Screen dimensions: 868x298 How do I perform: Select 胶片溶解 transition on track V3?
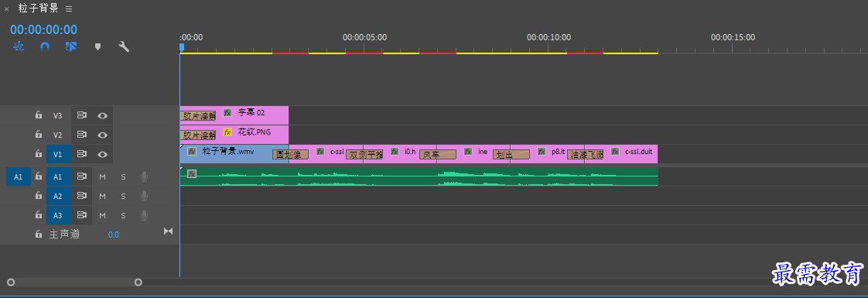click(x=198, y=116)
